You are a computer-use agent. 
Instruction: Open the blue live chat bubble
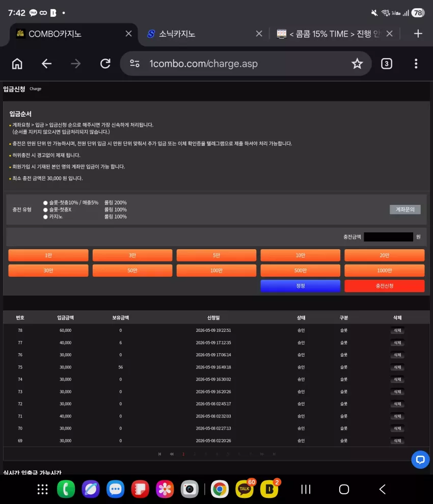(x=420, y=460)
